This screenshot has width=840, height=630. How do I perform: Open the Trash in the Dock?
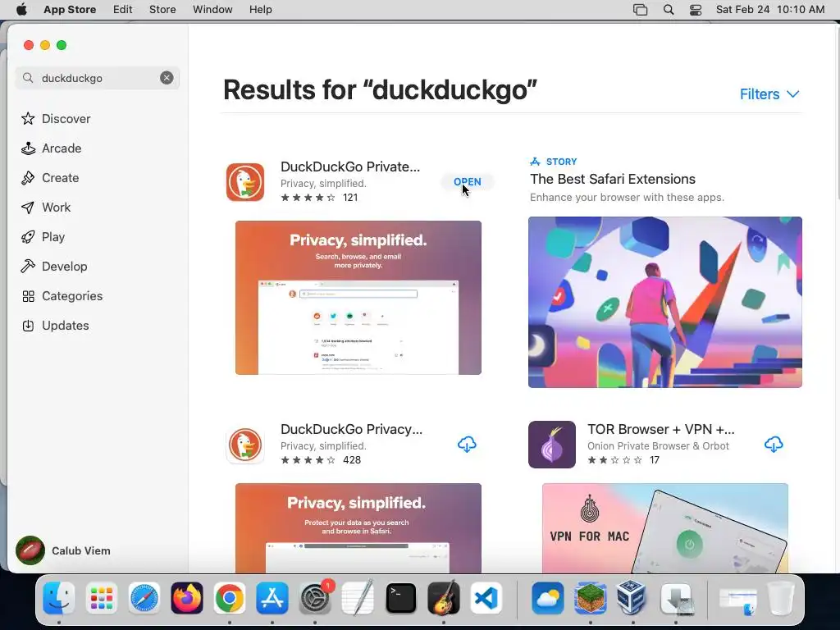tap(781, 598)
